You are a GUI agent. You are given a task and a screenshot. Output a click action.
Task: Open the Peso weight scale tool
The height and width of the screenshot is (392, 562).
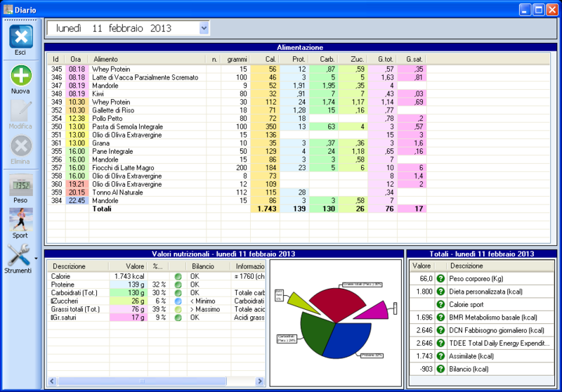21,185
